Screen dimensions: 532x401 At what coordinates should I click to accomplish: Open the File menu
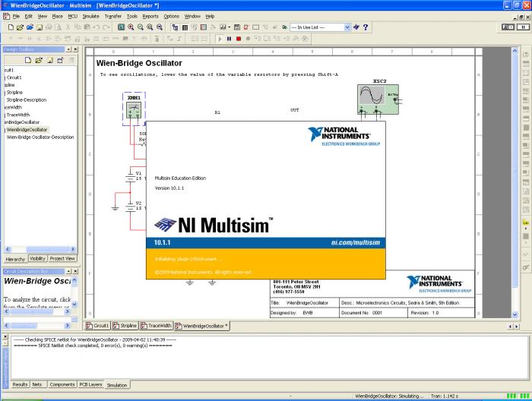click(x=16, y=16)
